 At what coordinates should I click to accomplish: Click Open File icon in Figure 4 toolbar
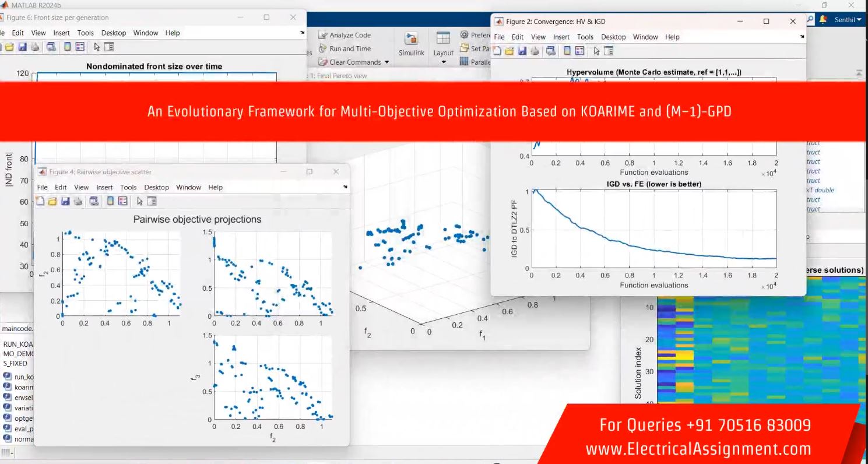(52, 201)
